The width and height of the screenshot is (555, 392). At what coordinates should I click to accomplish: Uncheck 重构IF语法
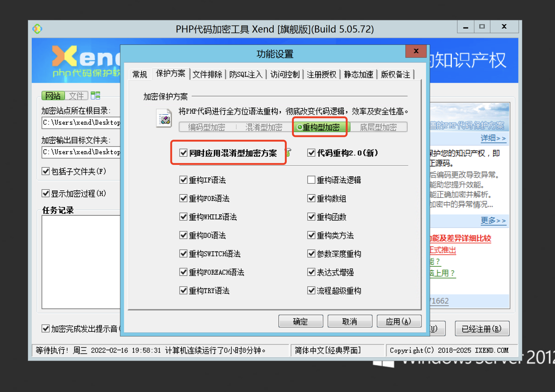pos(184,180)
